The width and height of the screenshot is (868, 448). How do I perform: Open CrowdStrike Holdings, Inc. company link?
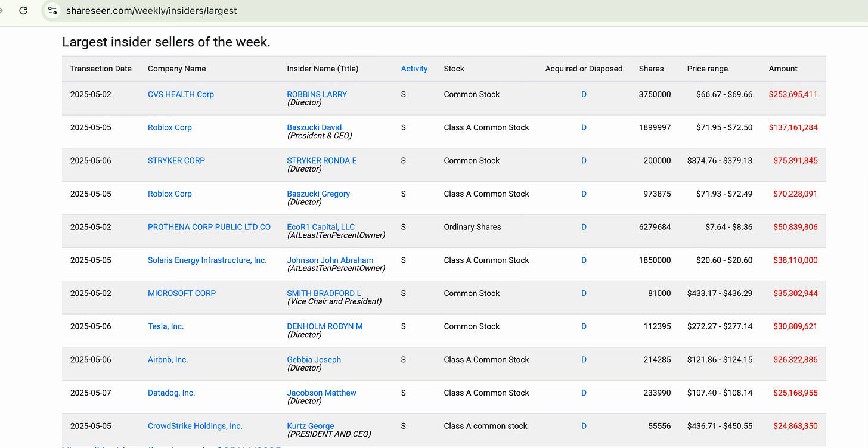click(195, 426)
